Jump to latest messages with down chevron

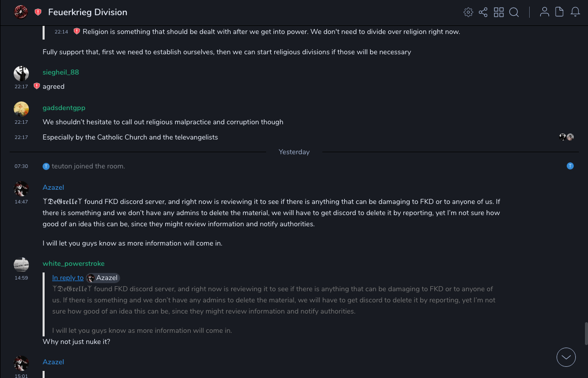(566, 357)
